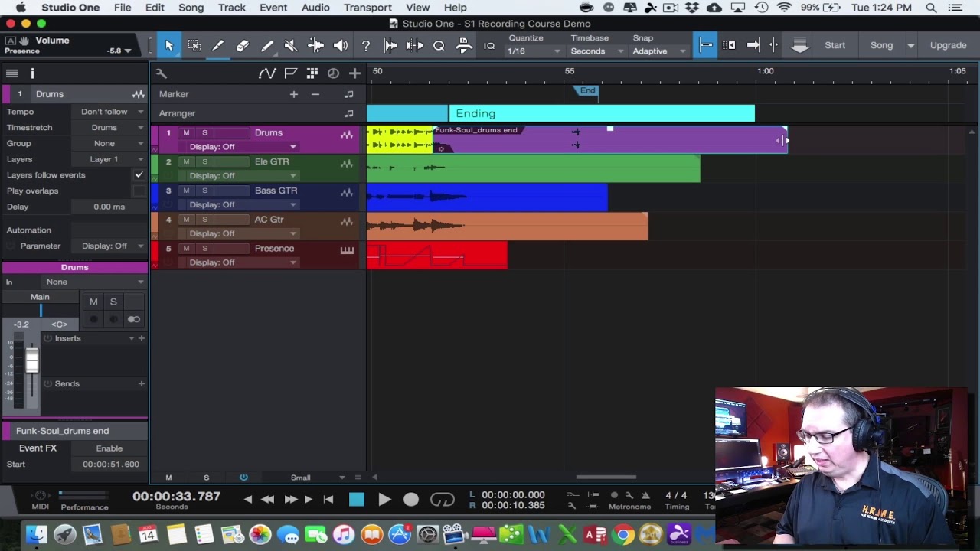Image resolution: width=980 pixels, height=551 pixels.
Task: Open the inspector i icon
Action: point(32,73)
